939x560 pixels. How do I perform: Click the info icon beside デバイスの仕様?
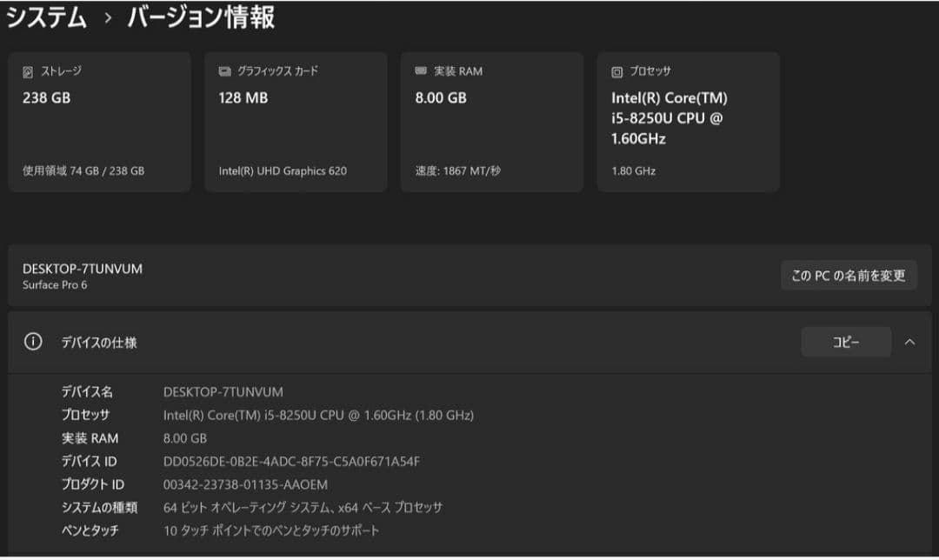[x=33, y=342]
